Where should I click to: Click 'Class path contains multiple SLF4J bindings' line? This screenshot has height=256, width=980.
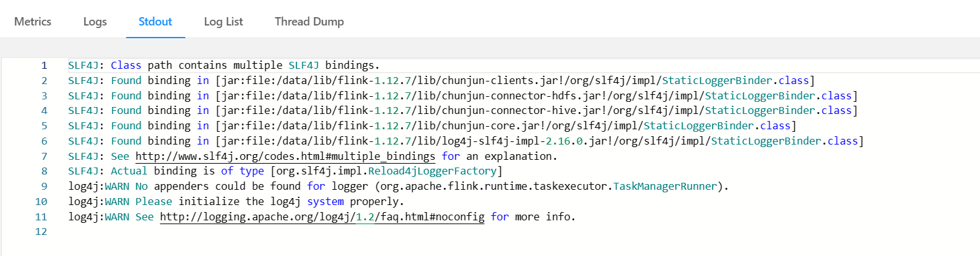(x=224, y=65)
